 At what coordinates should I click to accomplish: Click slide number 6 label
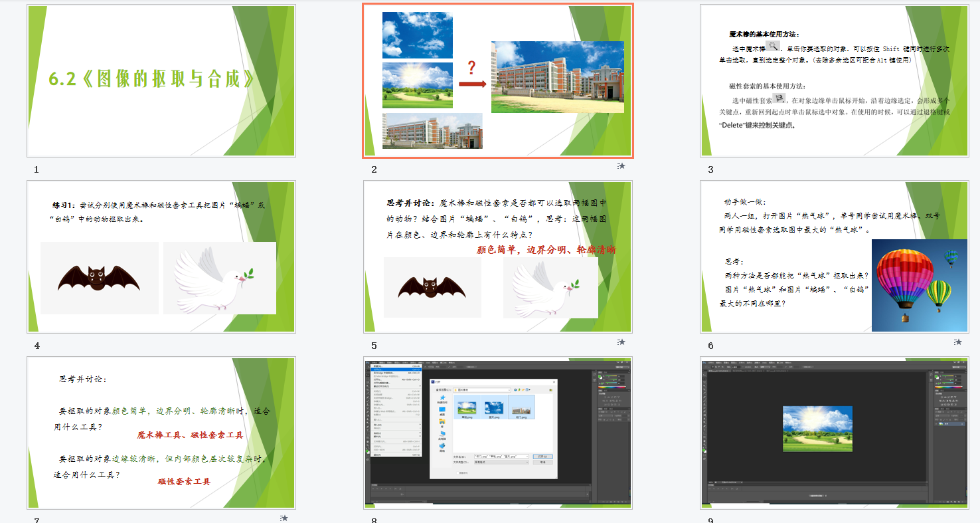click(x=710, y=346)
